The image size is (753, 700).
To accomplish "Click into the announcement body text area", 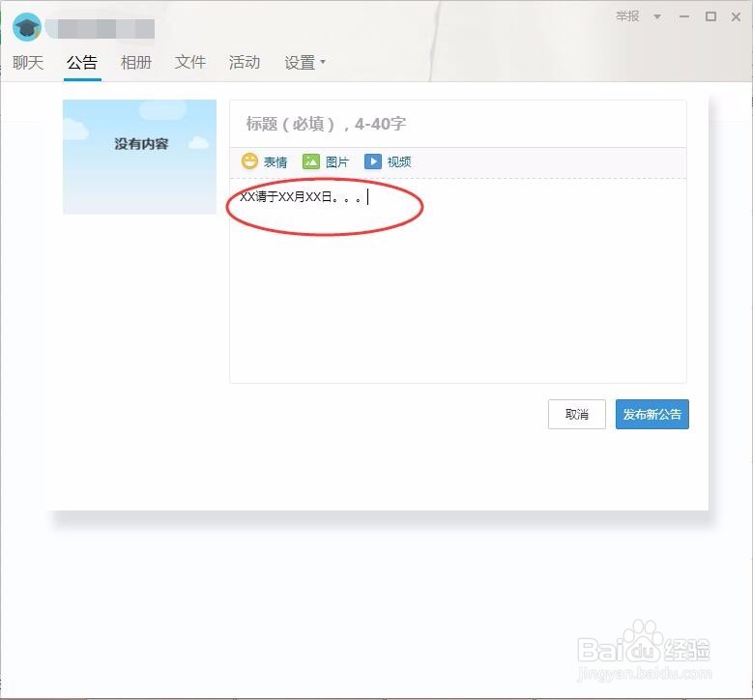I will 458,280.
